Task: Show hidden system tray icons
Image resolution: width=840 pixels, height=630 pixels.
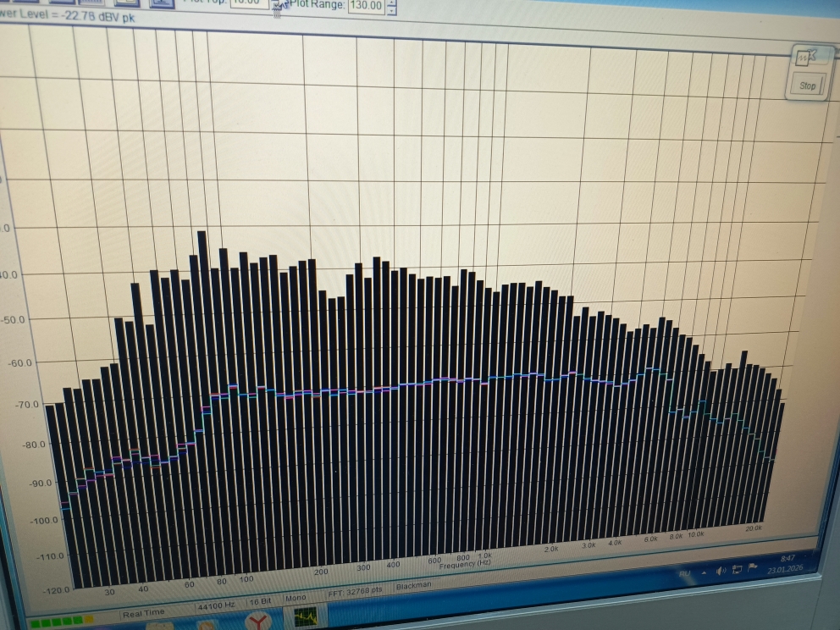Action: tap(704, 572)
